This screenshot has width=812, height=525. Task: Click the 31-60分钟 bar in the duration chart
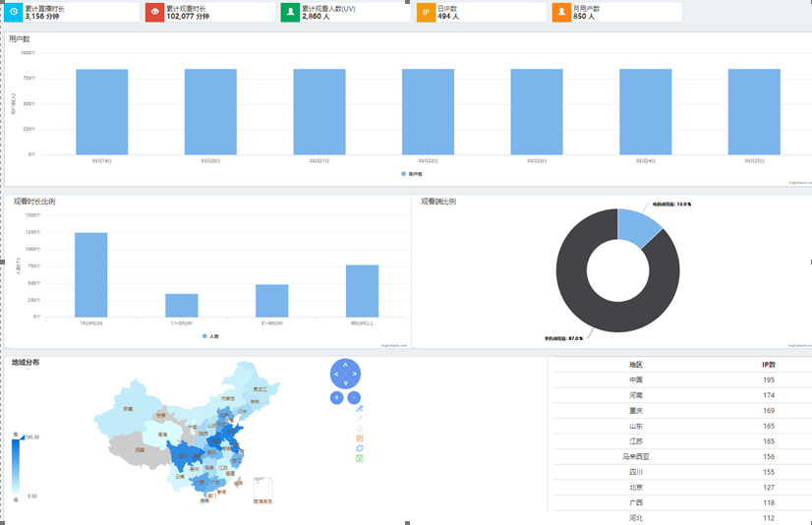click(272, 301)
